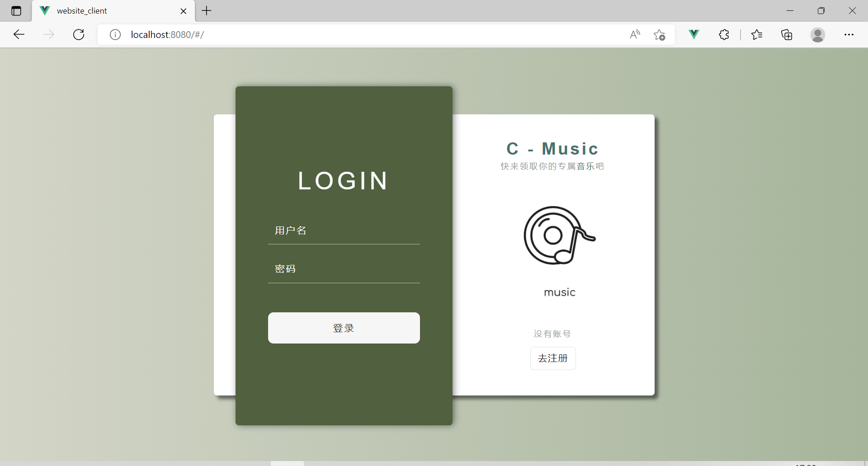The width and height of the screenshot is (868, 466).
Task: Open the Favorites list icon
Action: point(757,34)
